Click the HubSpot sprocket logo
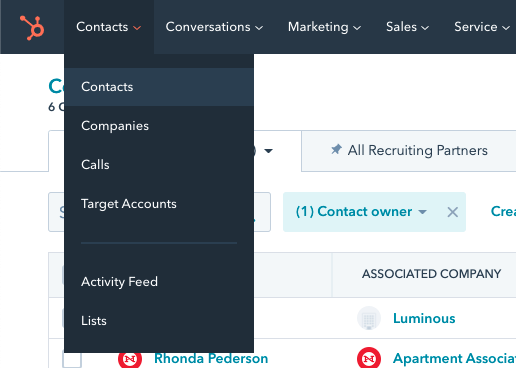Image resolution: width=516 pixels, height=368 pixels. [32, 28]
